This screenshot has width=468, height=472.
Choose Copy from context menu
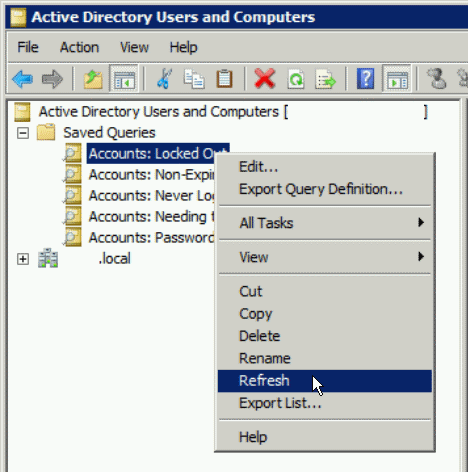[325, 314]
